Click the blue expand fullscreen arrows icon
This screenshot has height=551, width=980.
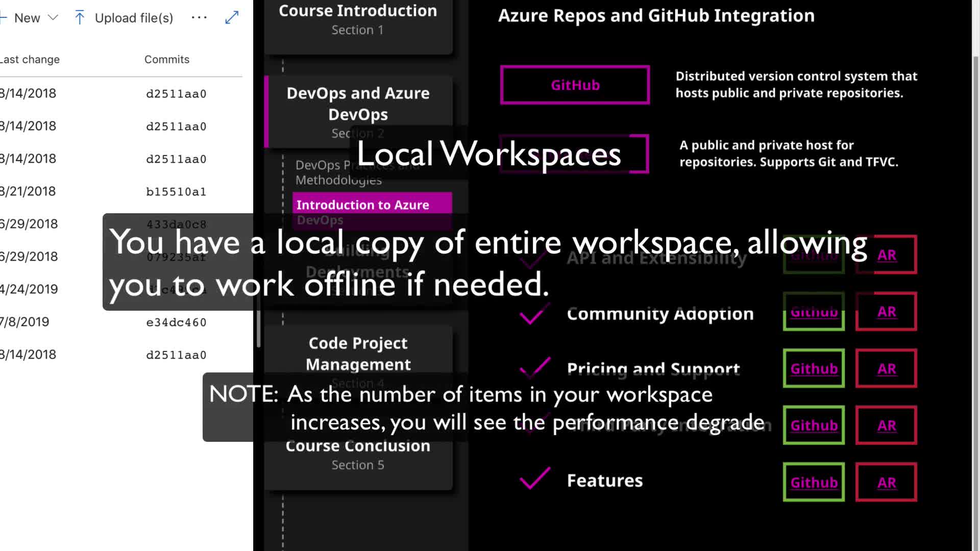coord(232,18)
